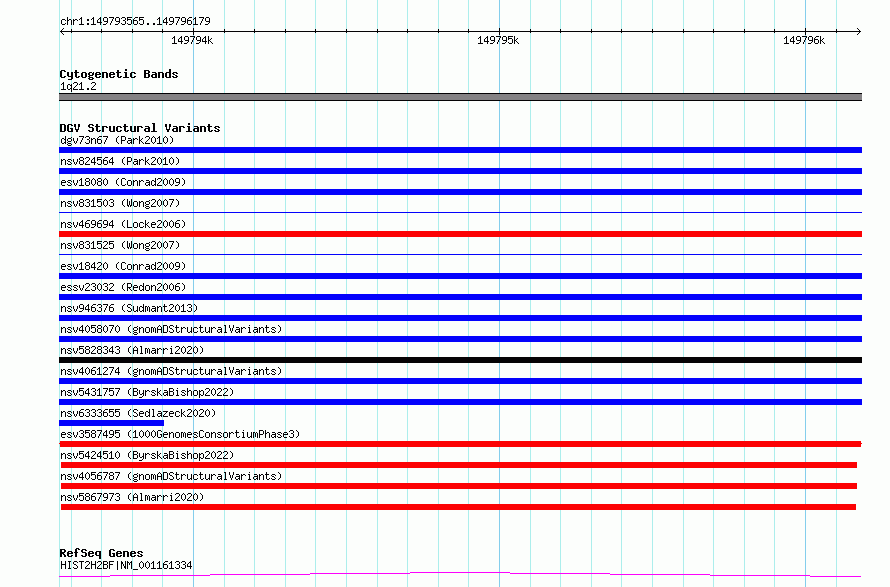Screen dimensions: 890x587
Task: Select the nsv824564 (Park2010) label
Action: [x=120, y=161]
